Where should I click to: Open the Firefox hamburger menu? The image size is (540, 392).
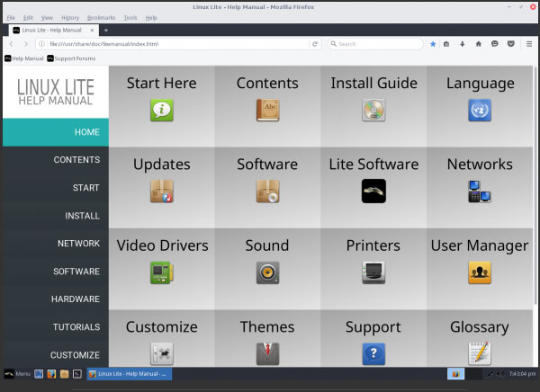point(529,44)
